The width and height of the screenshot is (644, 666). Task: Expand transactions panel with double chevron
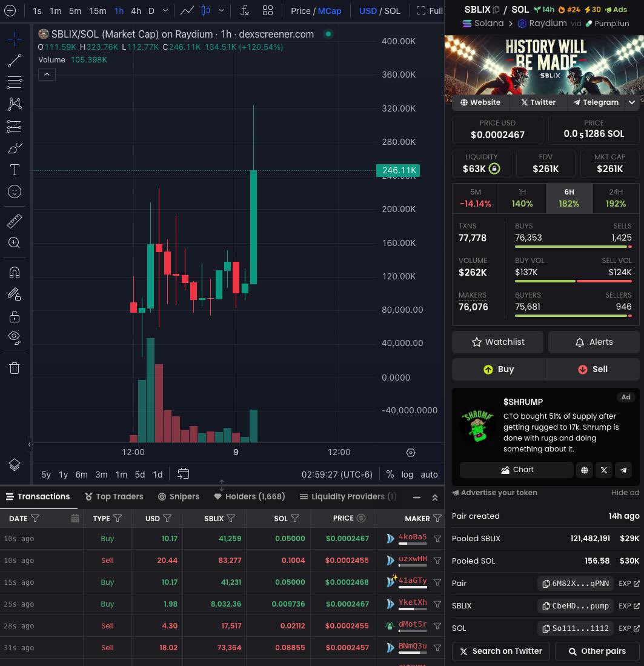coord(435,498)
